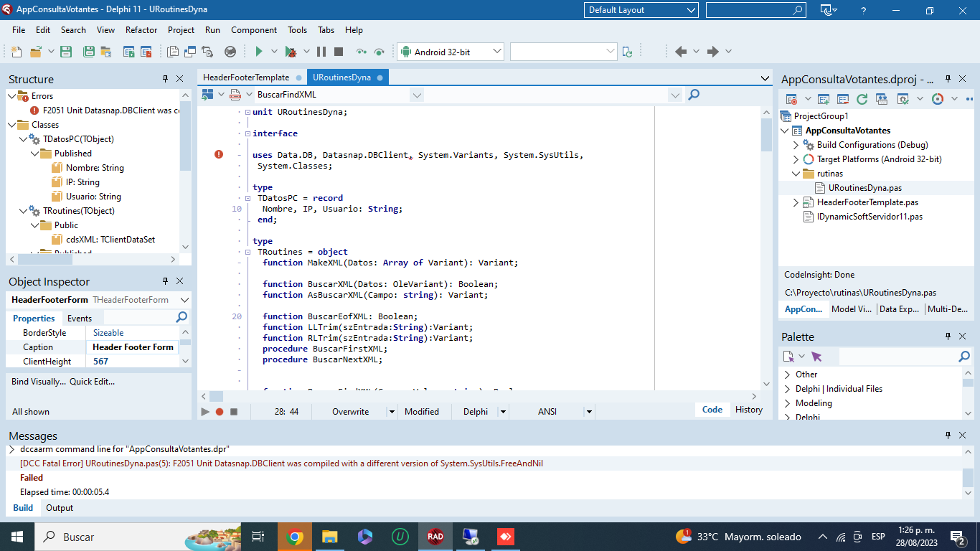
Task: Expand the Modeling palette category
Action: 787,403
